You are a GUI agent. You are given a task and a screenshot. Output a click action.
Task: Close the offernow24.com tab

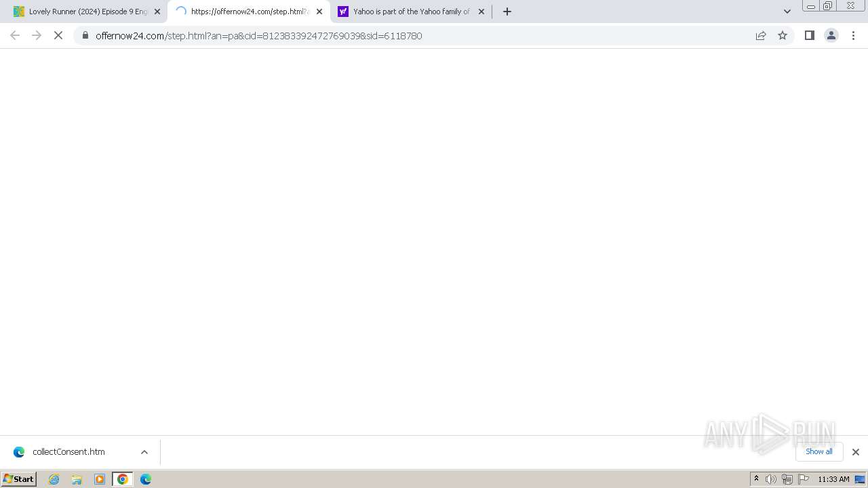pos(319,12)
